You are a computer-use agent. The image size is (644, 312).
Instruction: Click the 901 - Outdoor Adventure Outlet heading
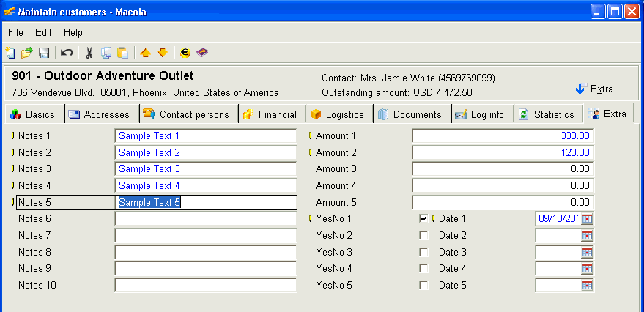click(103, 76)
